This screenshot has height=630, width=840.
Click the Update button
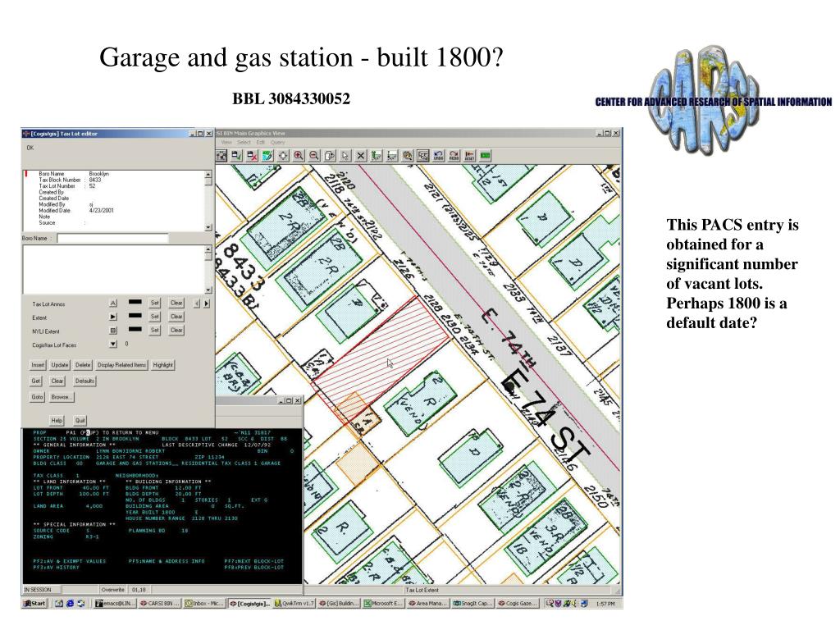(x=59, y=365)
